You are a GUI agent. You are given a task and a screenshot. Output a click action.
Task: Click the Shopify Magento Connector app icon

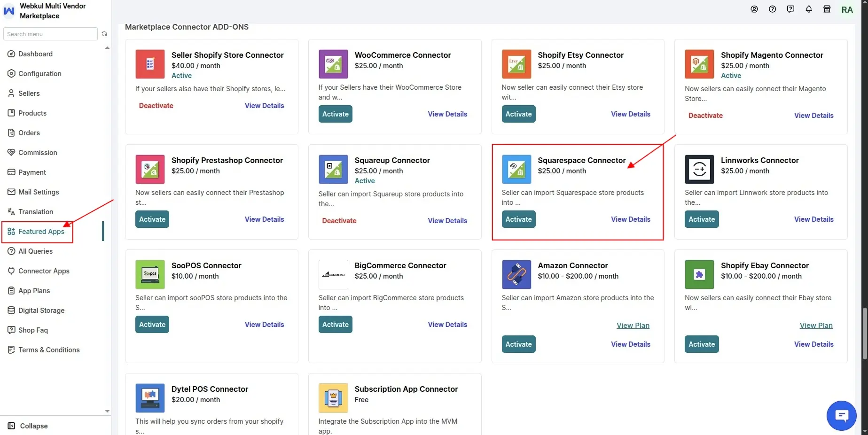tap(699, 64)
